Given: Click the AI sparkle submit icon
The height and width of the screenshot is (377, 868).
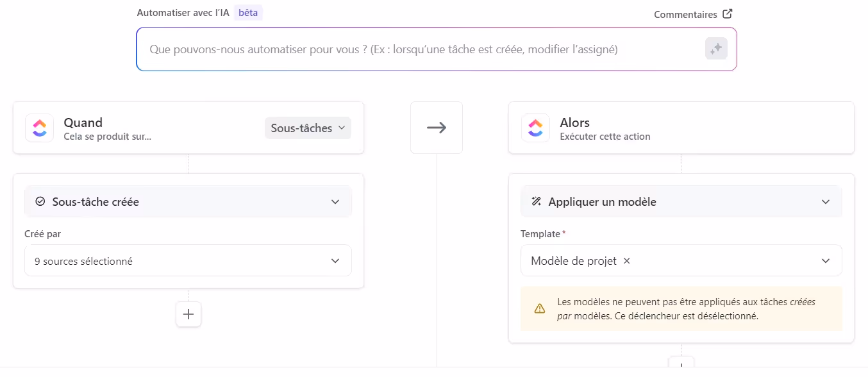Looking at the screenshot, I should [x=716, y=48].
